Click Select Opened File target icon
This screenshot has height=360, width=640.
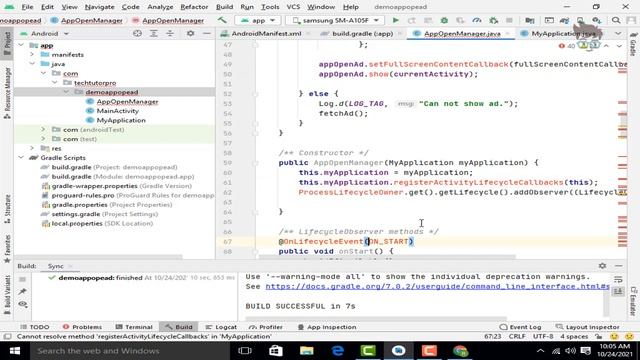(137, 33)
